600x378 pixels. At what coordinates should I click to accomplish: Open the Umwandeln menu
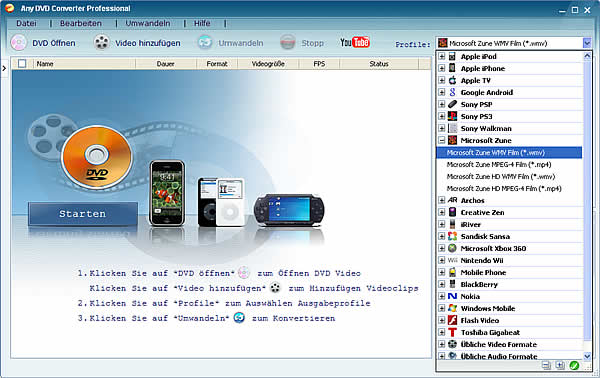tap(148, 23)
